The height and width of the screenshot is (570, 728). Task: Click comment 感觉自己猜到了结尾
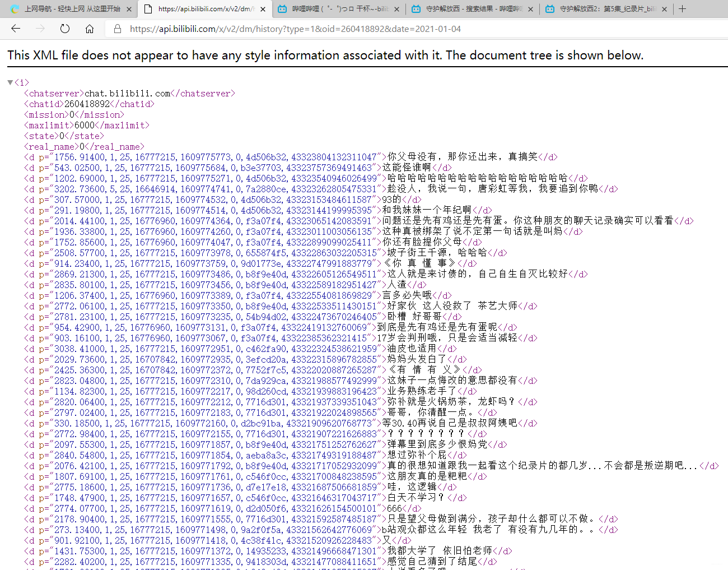click(260, 562)
